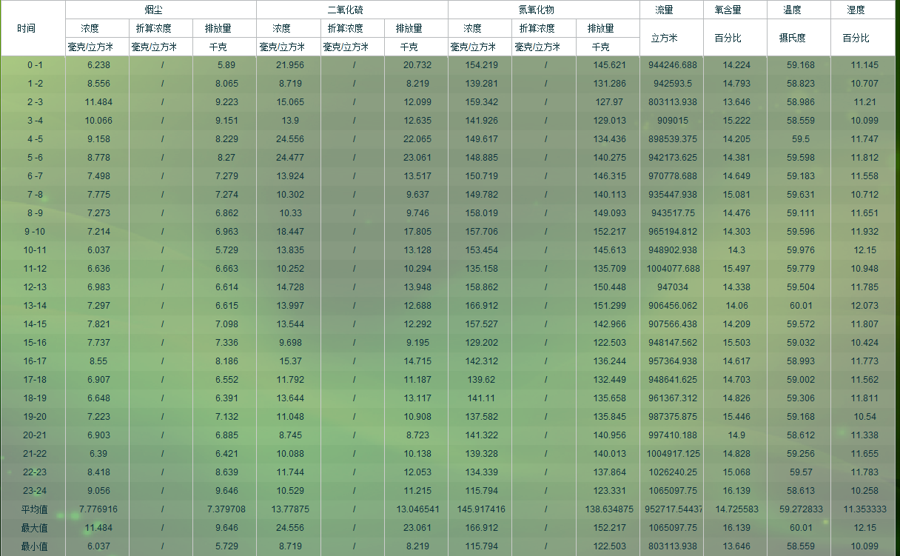This screenshot has width=900, height=556.
Task: Select the 0-1 time row label
Action: [x=35, y=65]
